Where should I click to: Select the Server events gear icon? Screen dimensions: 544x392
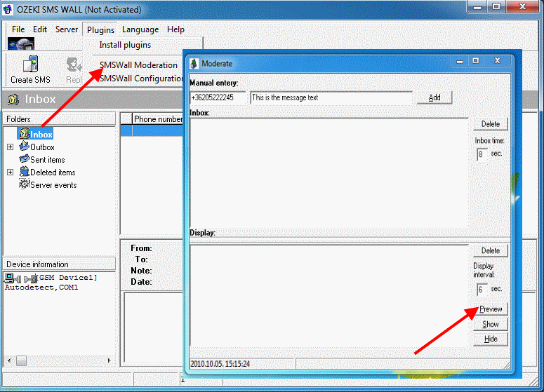click(x=25, y=184)
